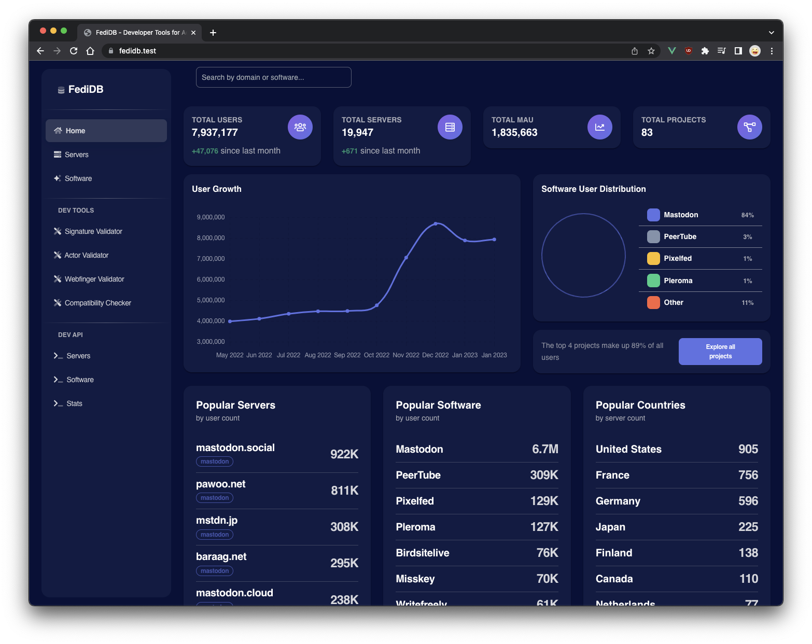Open Software in the main sidebar menu
Image resolution: width=812 pixels, height=644 pixels.
[106, 178]
